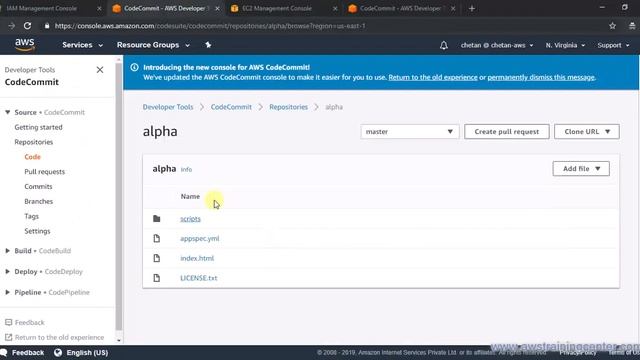Screen dimensions: 640x360
Task: Open the N. Virginia region selector
Action: (565, 45)
